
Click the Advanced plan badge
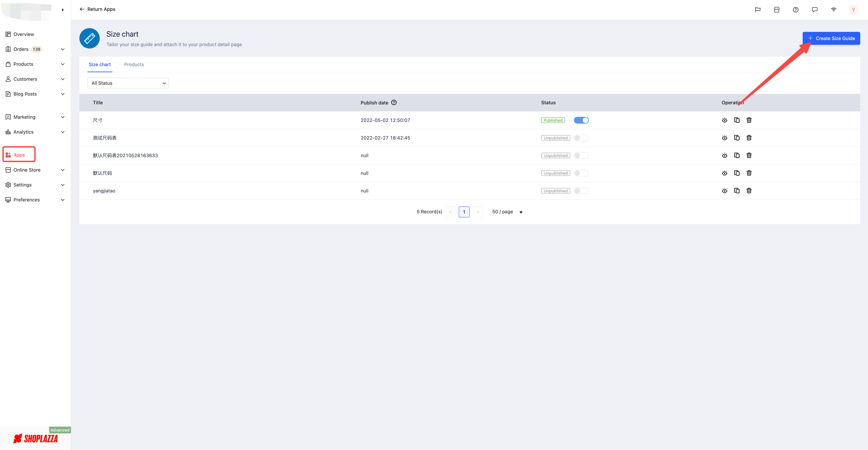(60, 430)
